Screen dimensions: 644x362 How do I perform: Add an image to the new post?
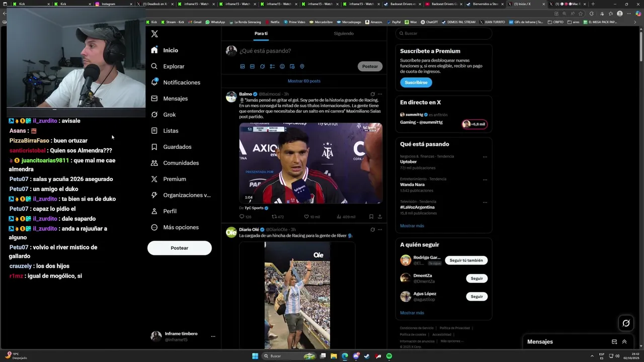[x=243, y=66]
